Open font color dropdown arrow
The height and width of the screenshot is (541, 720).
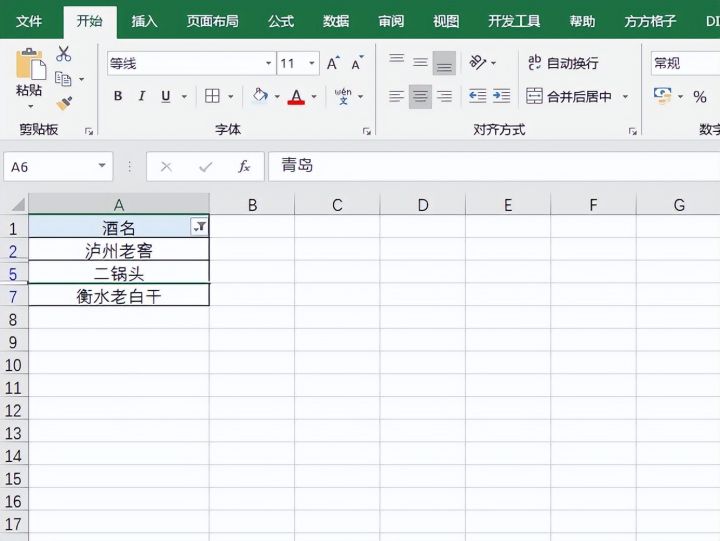[x=314, y=96]
